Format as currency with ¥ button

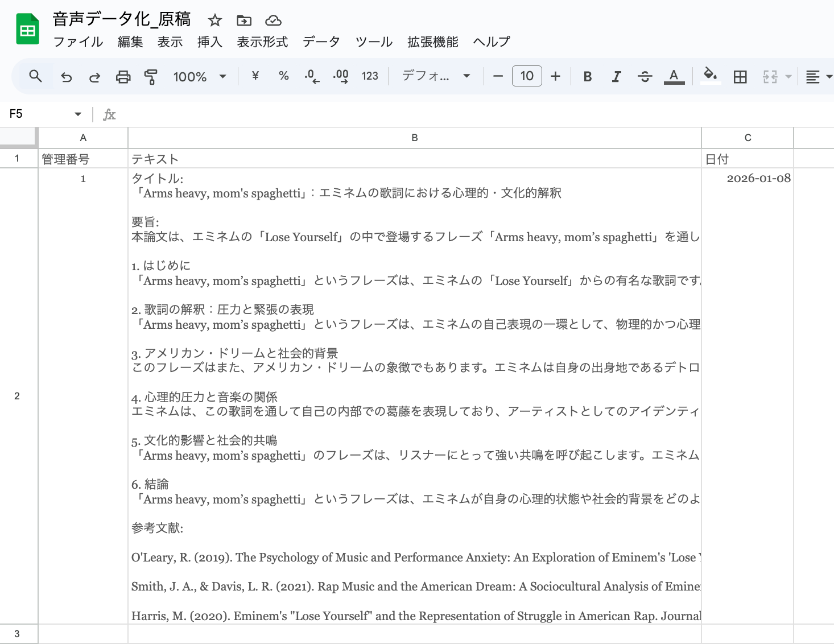tap(255, 76)
